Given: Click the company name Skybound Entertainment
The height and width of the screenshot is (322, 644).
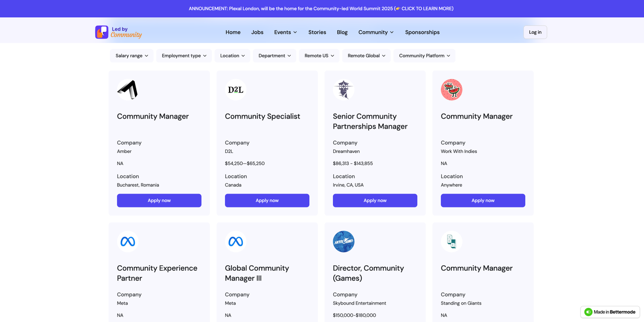Looking at the screenshot, I should coord(359,303).
